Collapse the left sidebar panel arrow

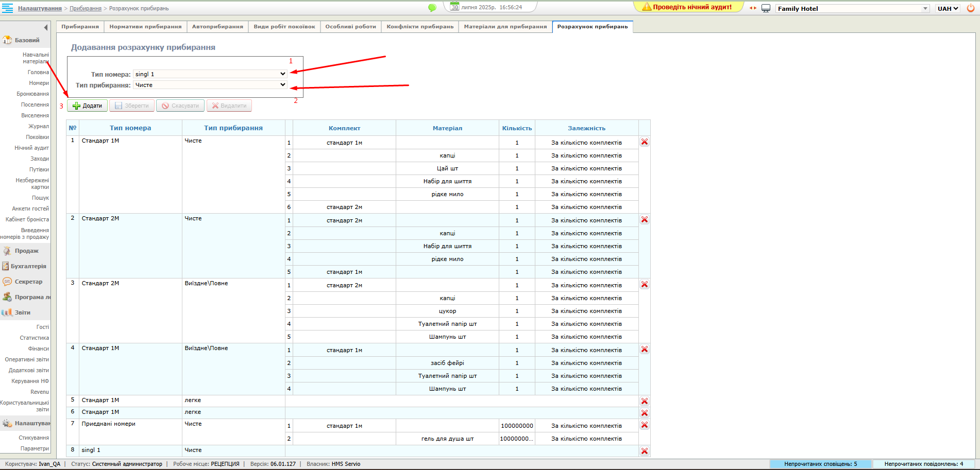point(45,27)
